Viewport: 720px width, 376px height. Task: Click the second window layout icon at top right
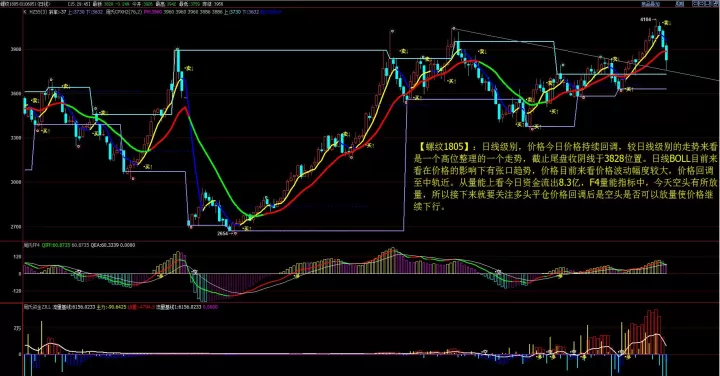pos(702,4)
